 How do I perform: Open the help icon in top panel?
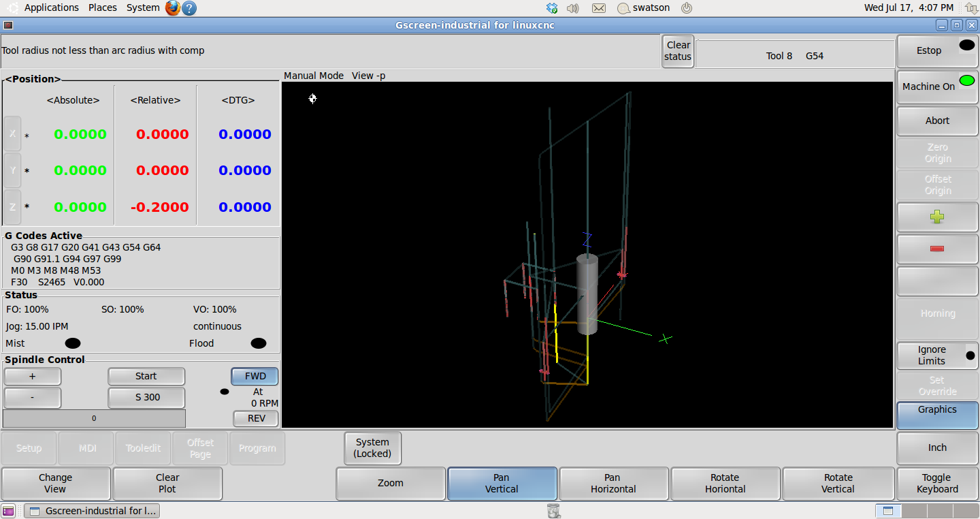190,8
